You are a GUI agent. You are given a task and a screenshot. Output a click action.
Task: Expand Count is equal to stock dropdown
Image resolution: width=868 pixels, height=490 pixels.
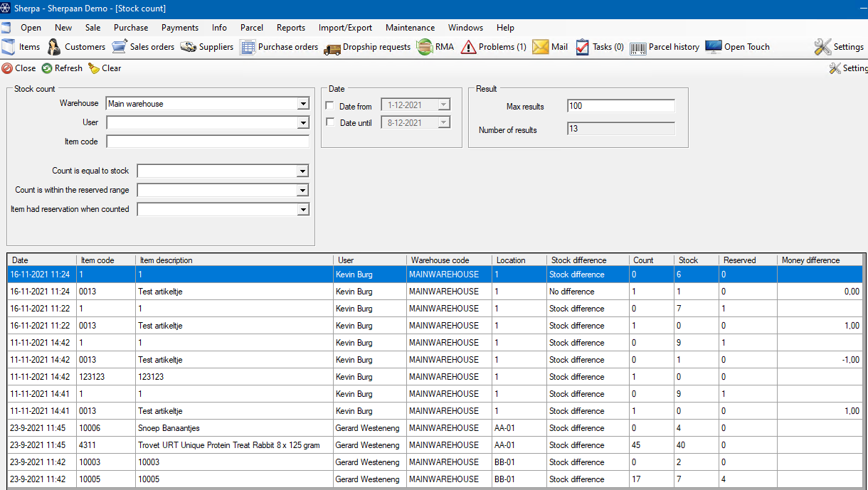tap(303, 171)
